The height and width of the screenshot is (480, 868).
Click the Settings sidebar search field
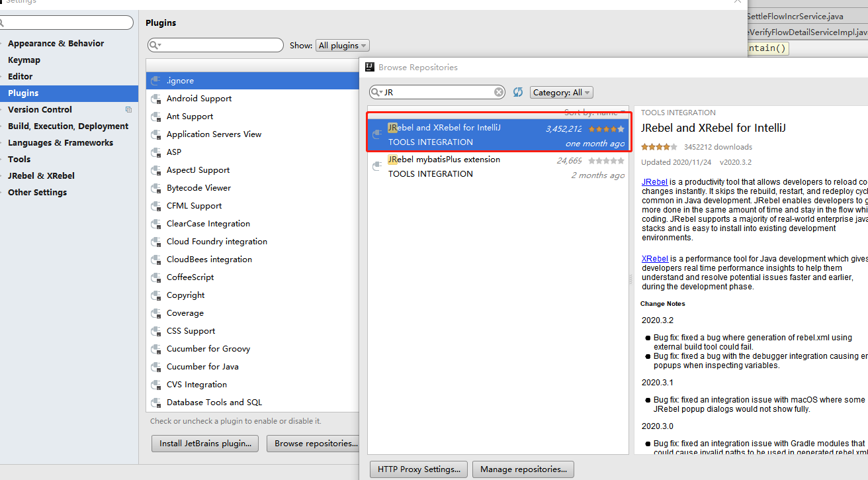[x=66, y=23]
